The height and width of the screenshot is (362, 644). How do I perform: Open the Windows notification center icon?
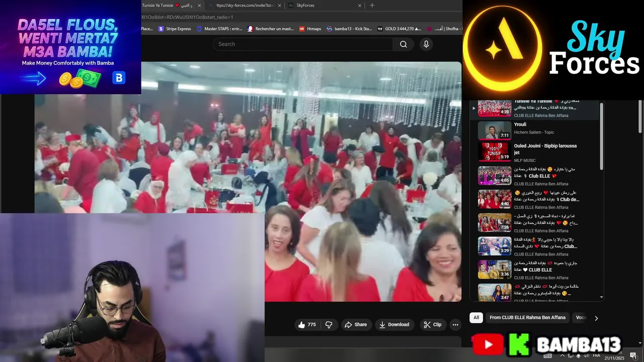point(633,355)
